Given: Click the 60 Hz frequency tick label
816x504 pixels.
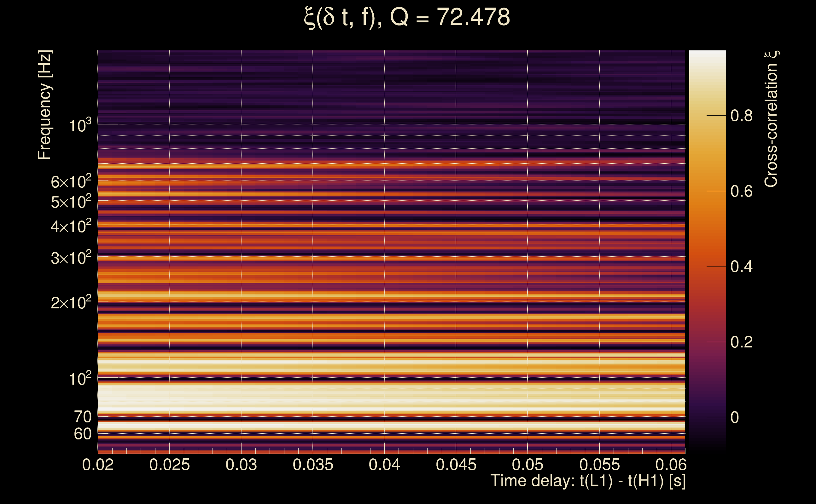Looking at the screenshot, I should click(82, 434).
